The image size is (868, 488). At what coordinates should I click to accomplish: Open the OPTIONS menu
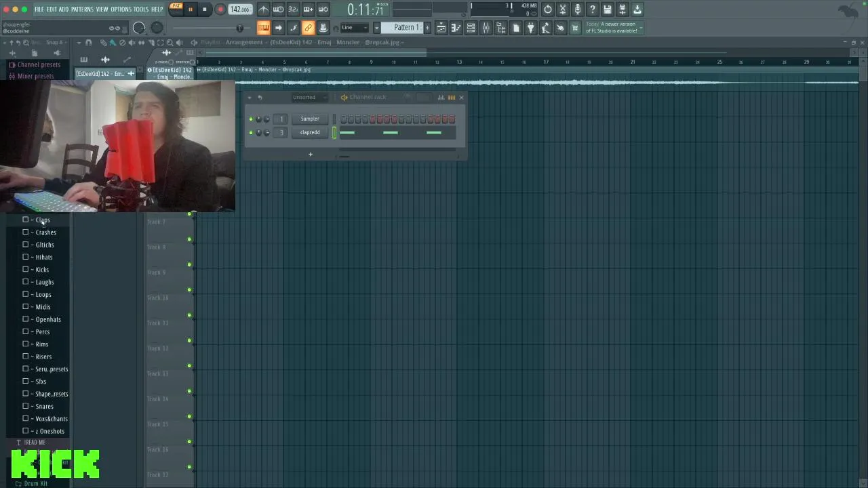tap(121, 9)
